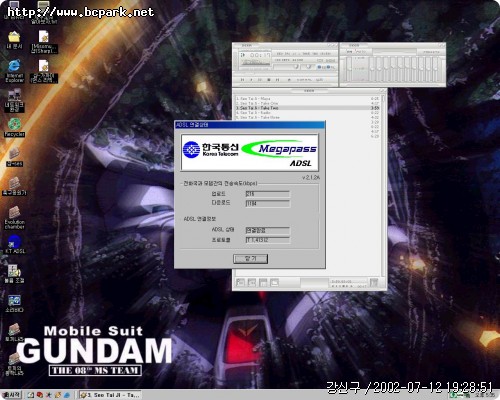Select playlist track 5 Take Three
Image resolution: width=500 pixels, height=400 pixels.
click(x=307, y=117)
